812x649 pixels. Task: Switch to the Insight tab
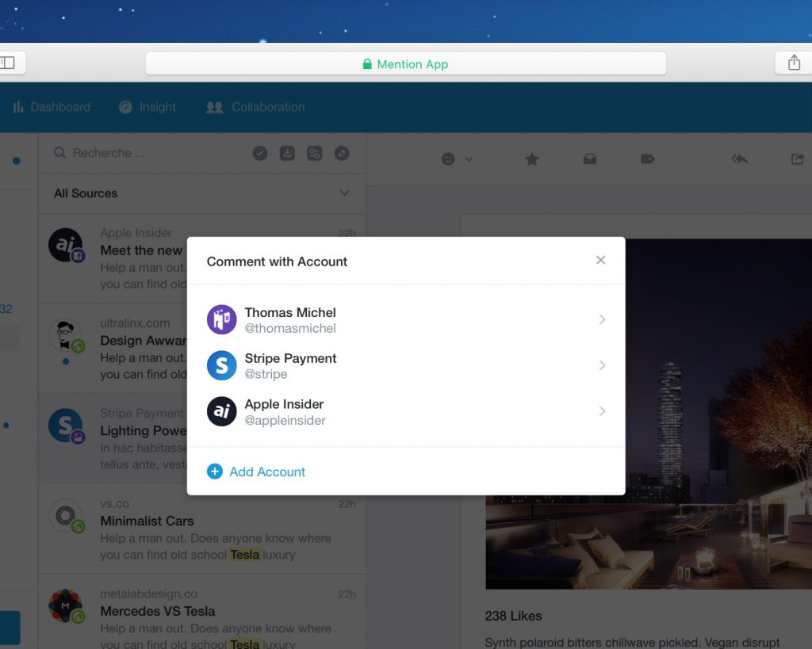tap(147, 107)
